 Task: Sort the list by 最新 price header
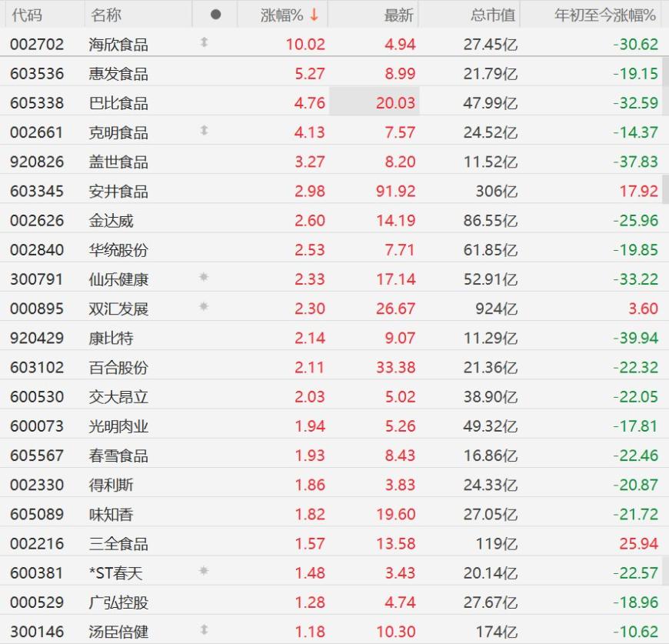[398, 15]
